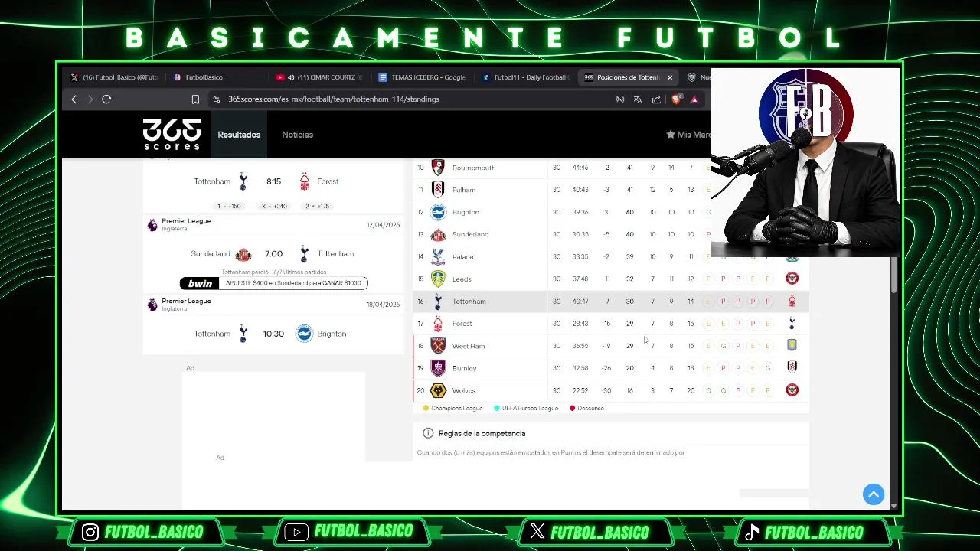The width and height of the screenshot is (980, 551).
Task: Click the Wolves name in standings
Action: point(464,390)
